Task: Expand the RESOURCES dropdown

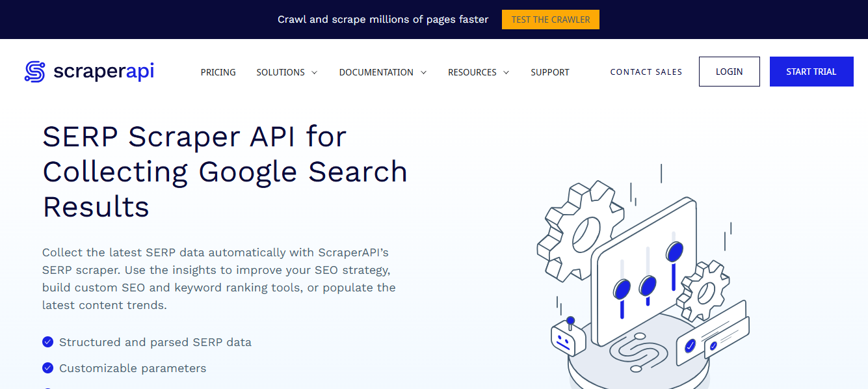Action: (x=472, y=72)
